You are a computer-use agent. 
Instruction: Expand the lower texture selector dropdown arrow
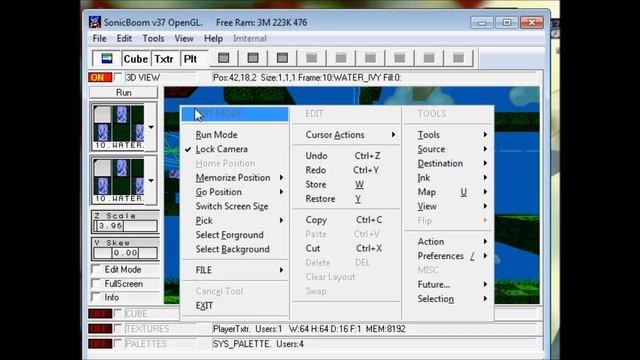(151, 180)
